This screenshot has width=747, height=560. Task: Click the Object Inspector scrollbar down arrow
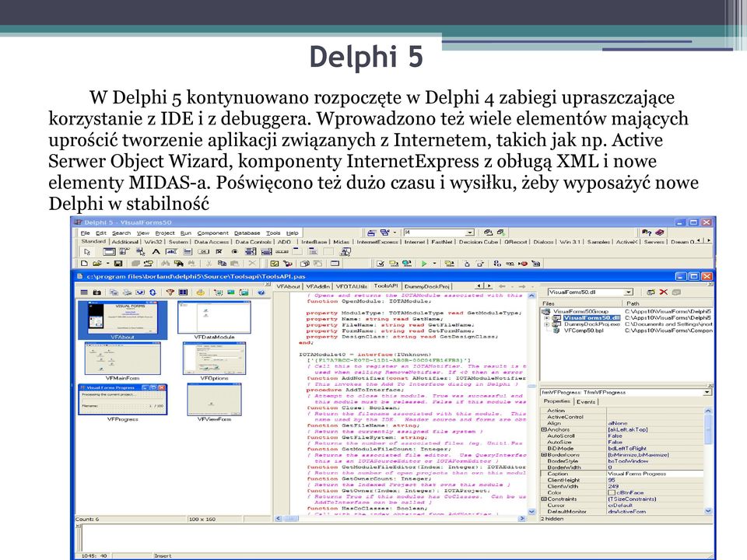[x=707, y=510]
